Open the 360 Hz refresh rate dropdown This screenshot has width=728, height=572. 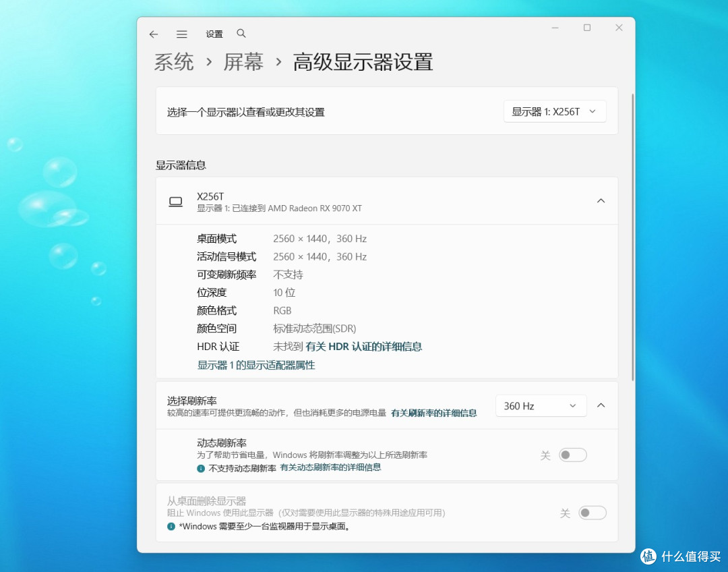(x=541, y=405)
